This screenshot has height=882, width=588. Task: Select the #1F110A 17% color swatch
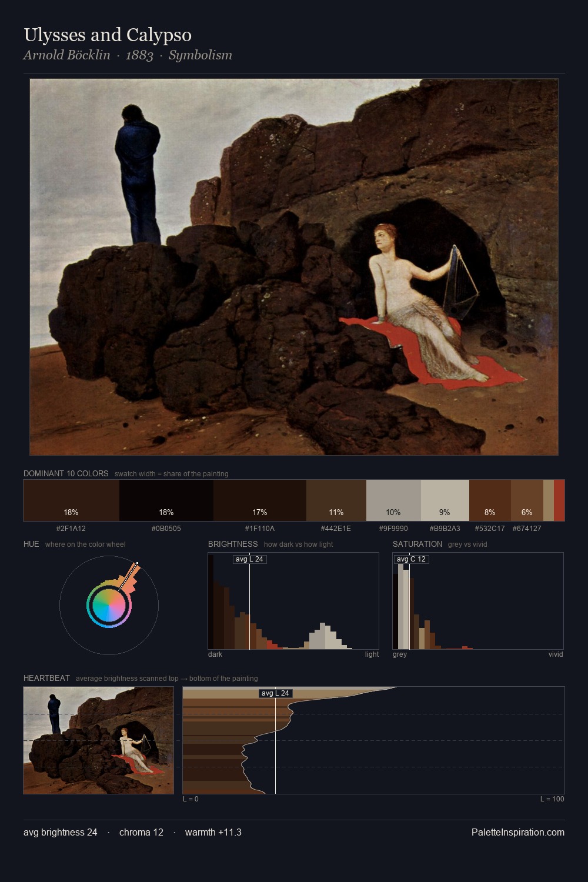tap(260, 500)
